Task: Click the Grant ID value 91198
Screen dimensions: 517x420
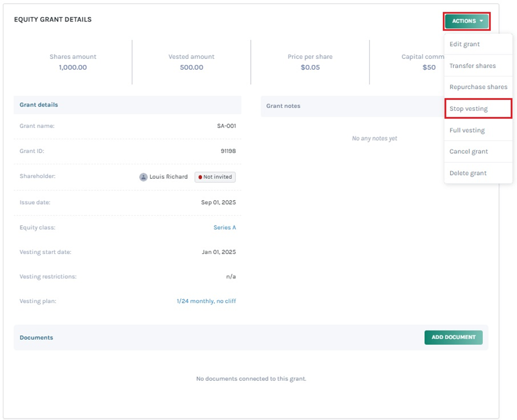Action: pyautogui.click(x=228, y=151)
